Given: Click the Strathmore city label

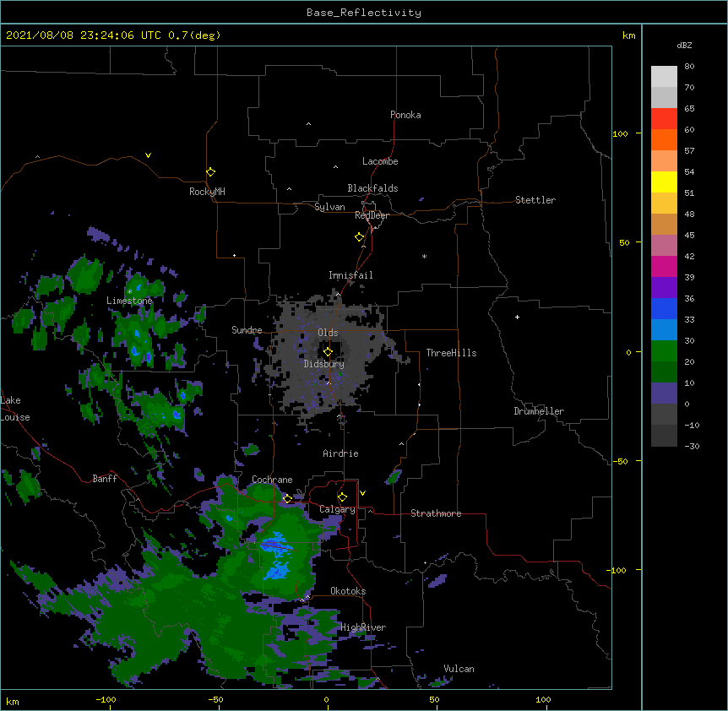Looking at the screenshot, I should point(436,513).
